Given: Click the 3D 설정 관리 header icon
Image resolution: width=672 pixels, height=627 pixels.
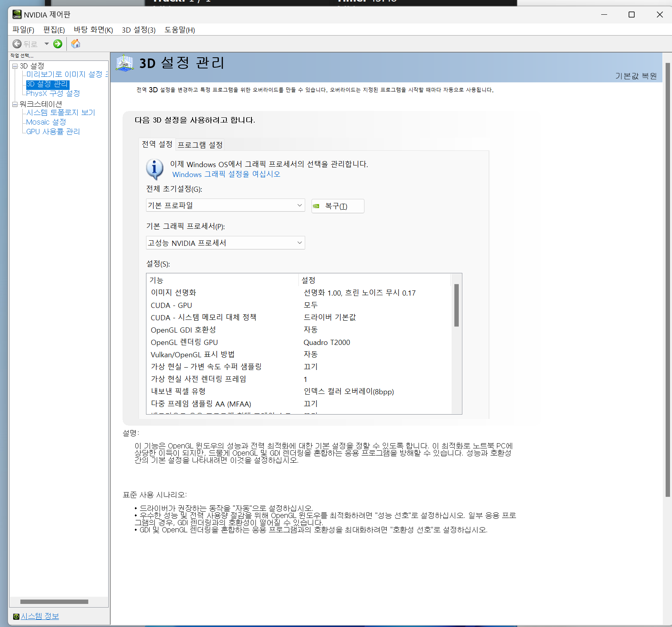Looking at the screenshot, I should click(125, 63).
